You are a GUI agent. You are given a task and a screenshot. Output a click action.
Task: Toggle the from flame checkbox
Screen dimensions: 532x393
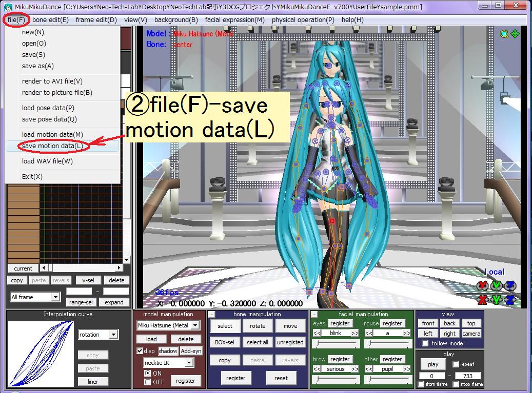coord(421,384)
